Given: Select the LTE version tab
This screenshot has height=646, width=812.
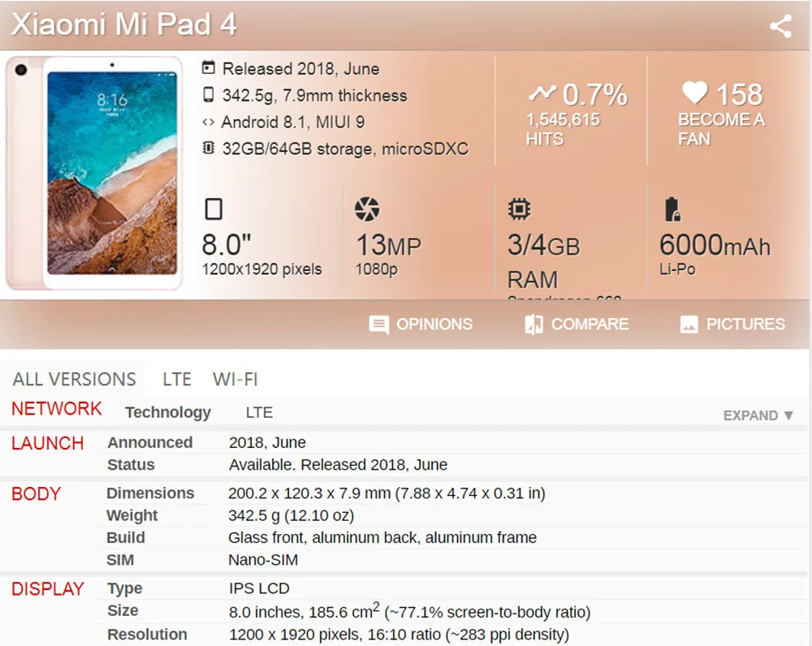Looking at the screenshot, I should 176,380.
